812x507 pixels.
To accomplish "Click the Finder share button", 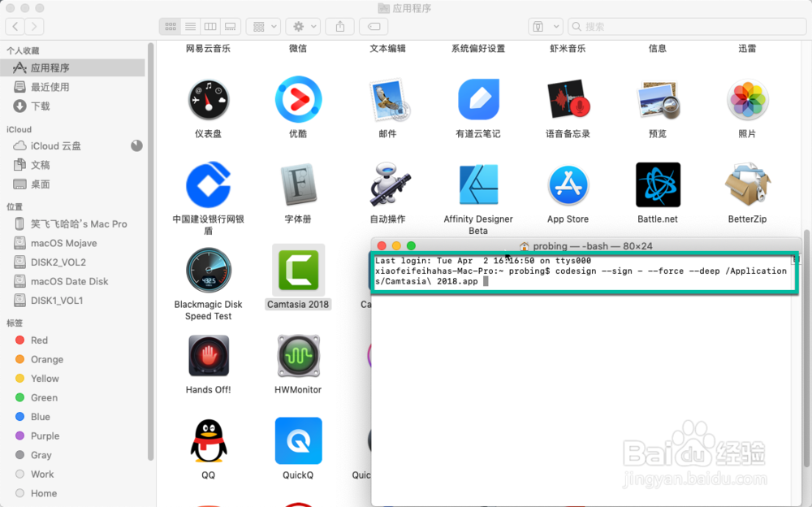I will pyautogui.click(x=339, y=26).
